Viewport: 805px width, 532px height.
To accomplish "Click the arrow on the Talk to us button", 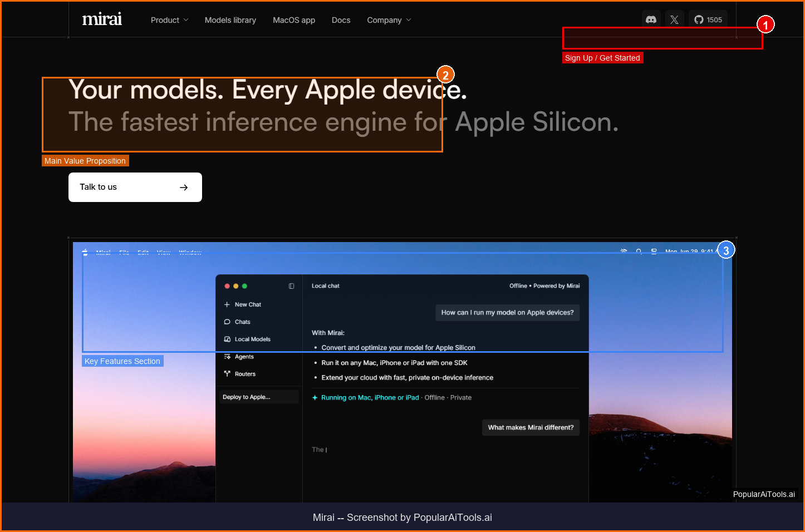I will (184, 188).
